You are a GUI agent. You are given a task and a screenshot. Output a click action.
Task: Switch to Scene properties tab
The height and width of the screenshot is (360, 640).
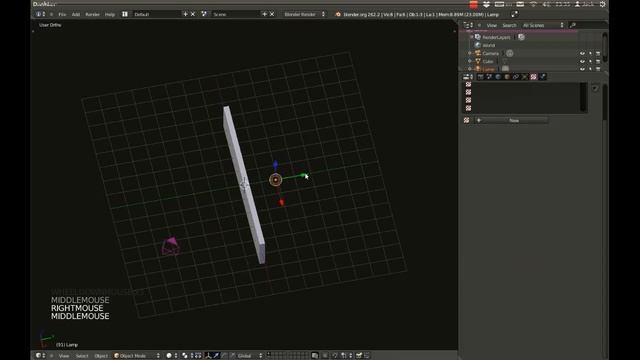(x=489, y=77)
